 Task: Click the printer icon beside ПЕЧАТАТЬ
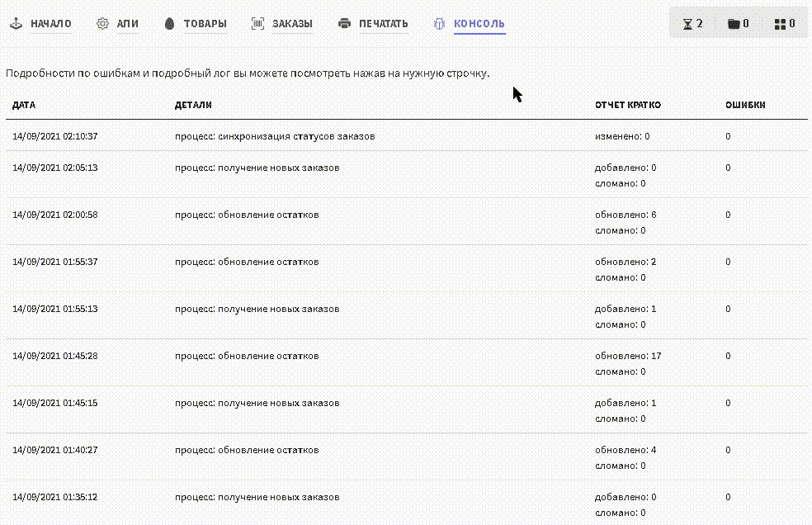tap(344, 24)
